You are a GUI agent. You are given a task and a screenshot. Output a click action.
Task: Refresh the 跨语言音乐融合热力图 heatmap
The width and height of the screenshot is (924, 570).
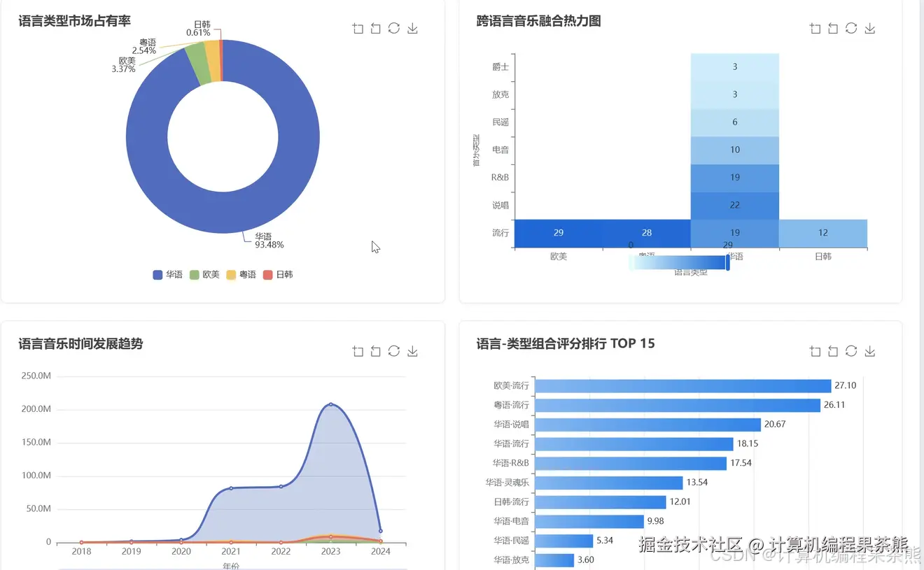[x=851, y=28]
